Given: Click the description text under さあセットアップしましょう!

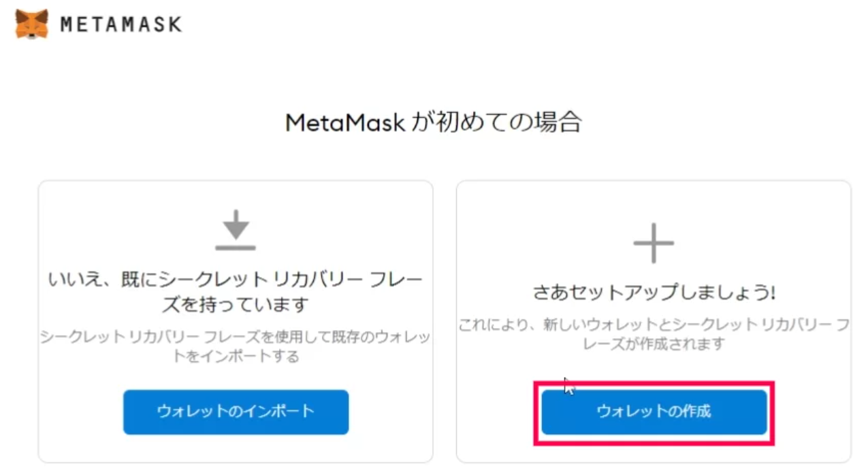Looking at the screenshot, I should (653, 335).
